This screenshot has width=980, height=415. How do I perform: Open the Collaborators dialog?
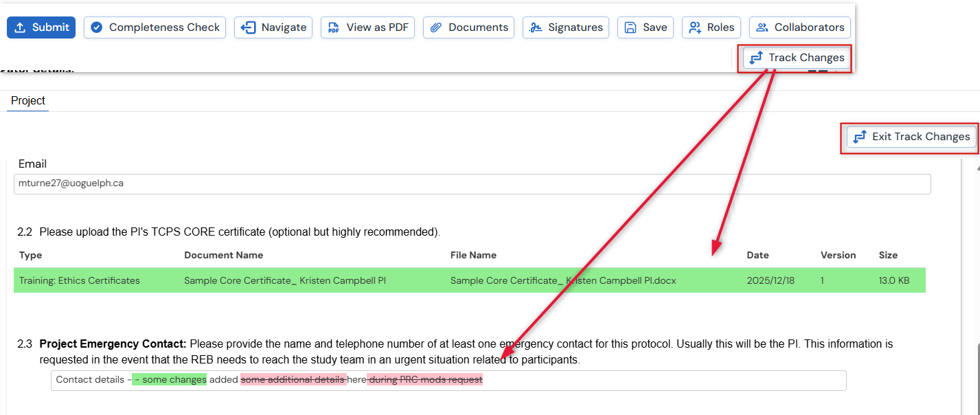800,27
